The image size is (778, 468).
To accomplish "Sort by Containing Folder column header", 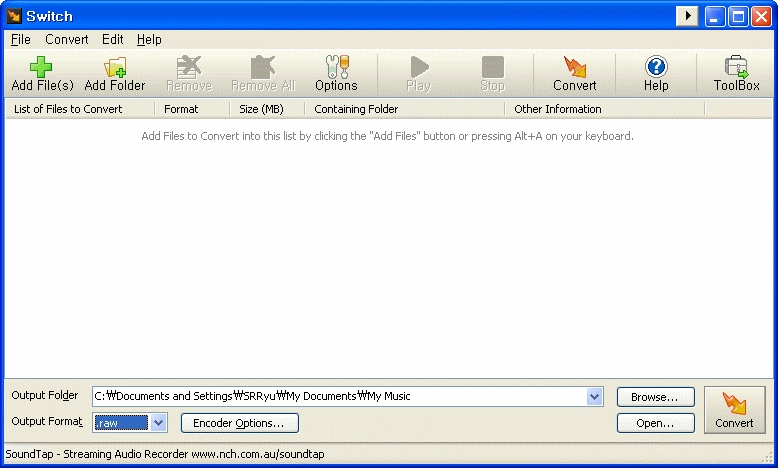I will (x=404, y=109).
